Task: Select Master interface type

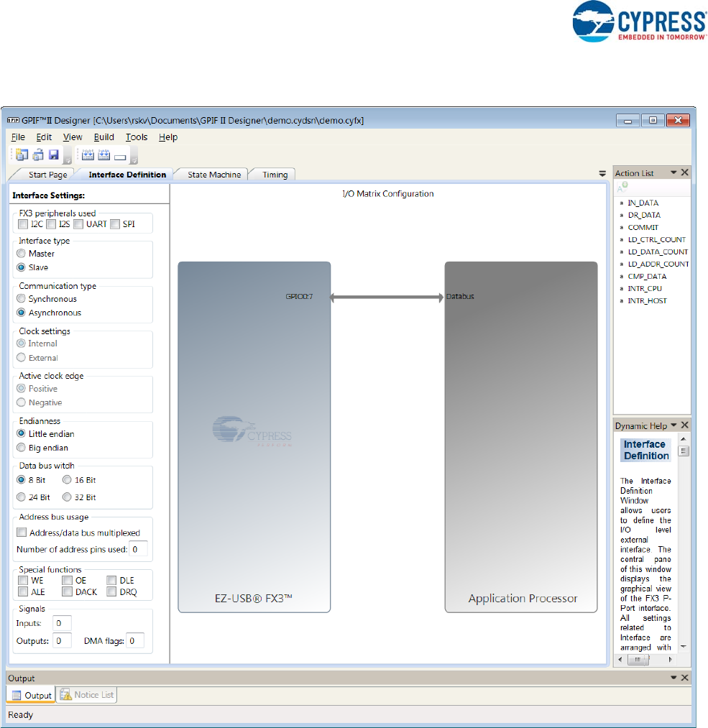Action: click(21, 254)
